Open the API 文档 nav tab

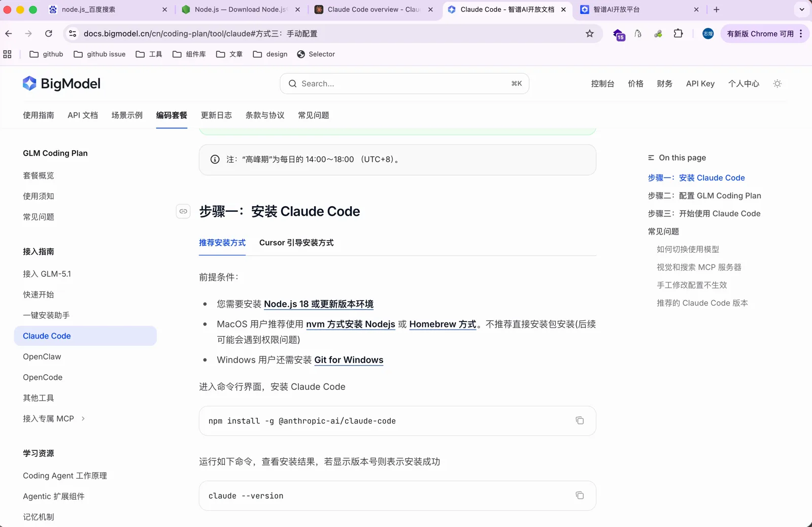click(83, 115)
